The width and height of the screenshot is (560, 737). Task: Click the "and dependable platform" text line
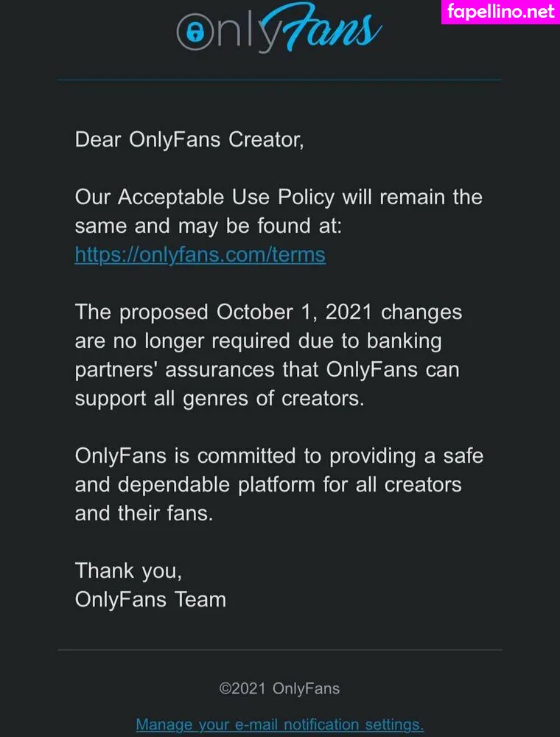pyautogui.click(x=268, y=485)
